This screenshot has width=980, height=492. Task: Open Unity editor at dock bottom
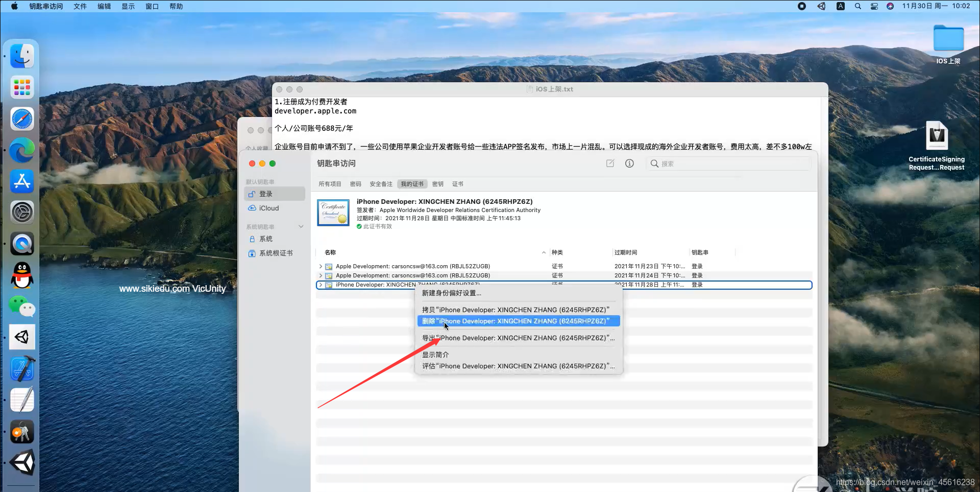click(22, 463)
